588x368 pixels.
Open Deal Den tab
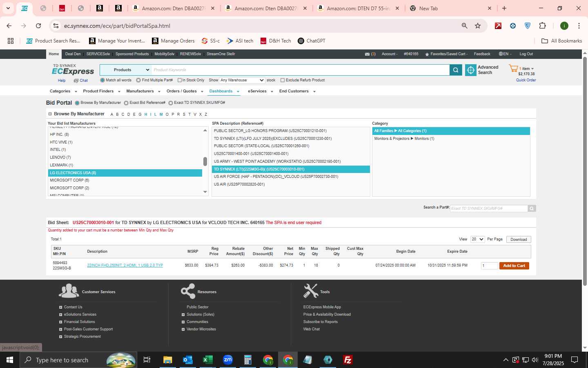pyautogui.click(x=73, y=54)
